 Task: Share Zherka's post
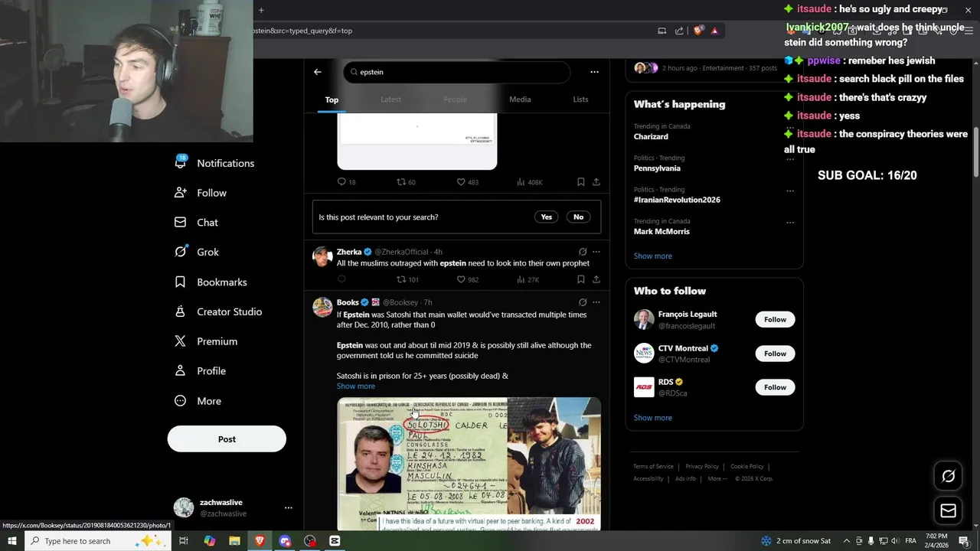click(x=596, y=279)
